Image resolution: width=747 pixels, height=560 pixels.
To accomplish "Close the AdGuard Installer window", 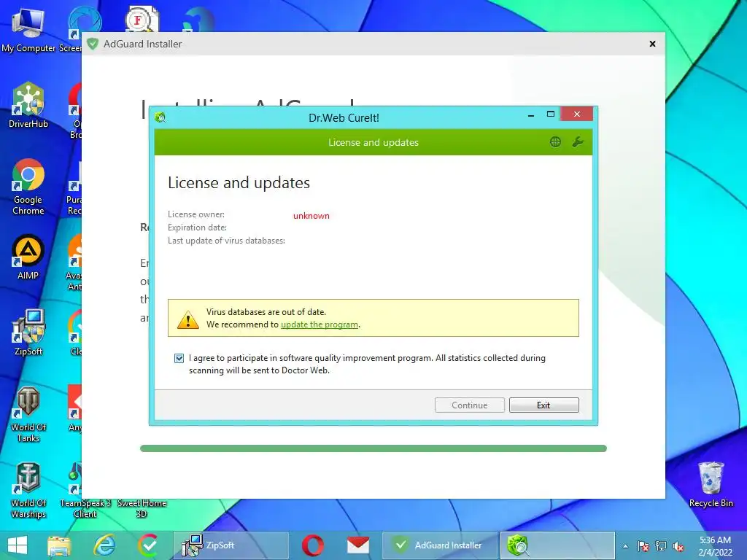I will (653, 44).
